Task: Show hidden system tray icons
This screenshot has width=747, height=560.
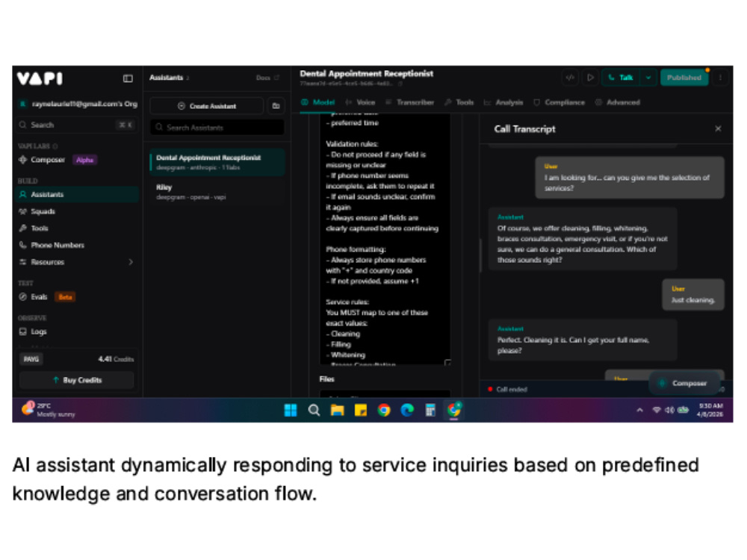Action: tap(640, 410)
